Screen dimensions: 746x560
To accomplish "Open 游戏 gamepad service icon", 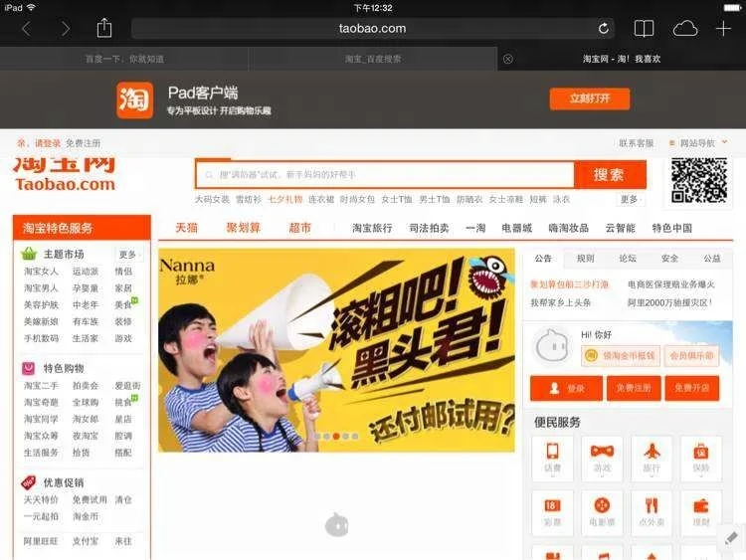I will 602,458.
